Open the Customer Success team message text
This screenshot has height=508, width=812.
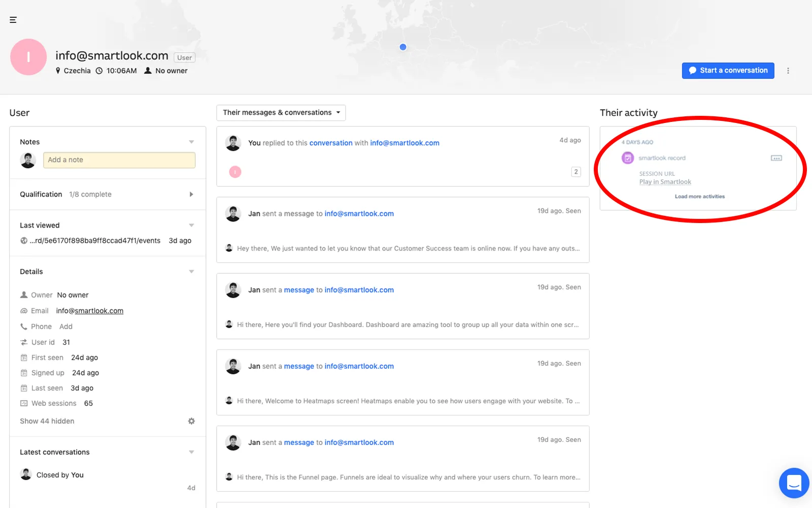click(x=408, y=248)
